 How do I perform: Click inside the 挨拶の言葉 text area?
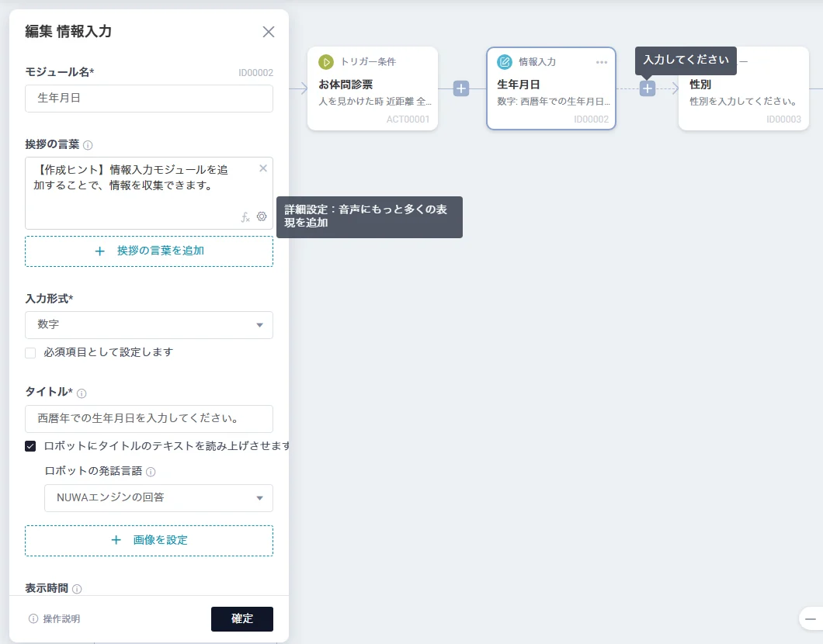[149, 193]
